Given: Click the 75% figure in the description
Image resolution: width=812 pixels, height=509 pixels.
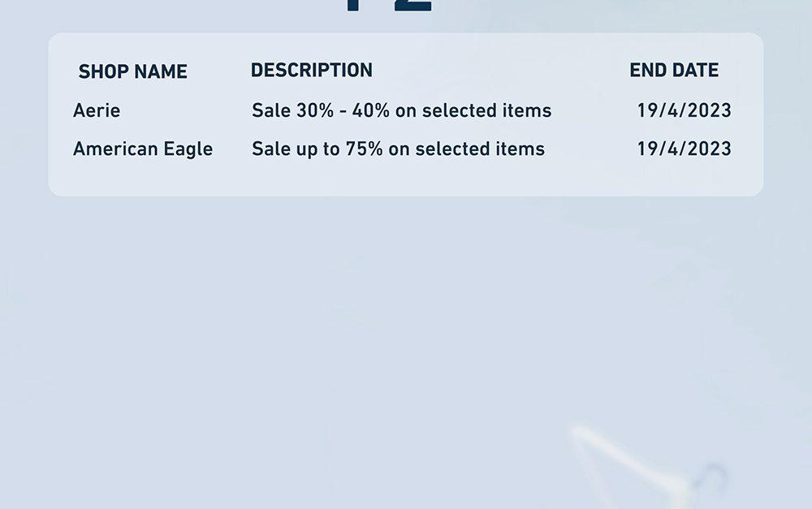Looking at the screenshot, I should pyautogui.click(x=364, y=149).
